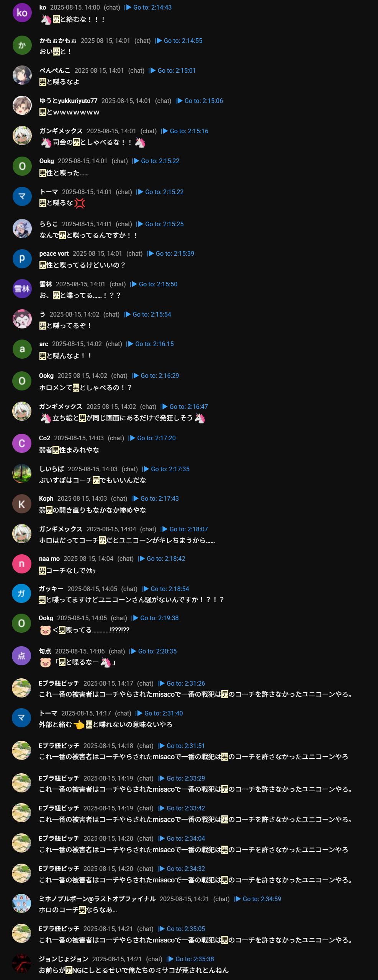Click username ミホノブルボーン@ラストオブファイナル
The width and height of the screenshot is (378, 980).
(x=97, y=899)
